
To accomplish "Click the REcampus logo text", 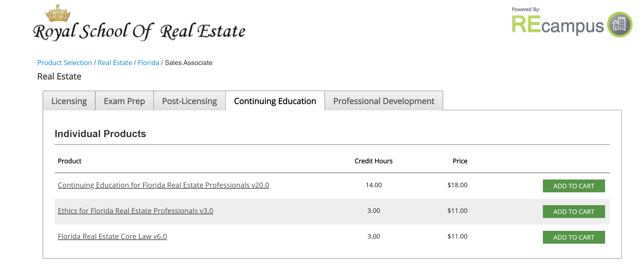I will click(x=557, y=25).
